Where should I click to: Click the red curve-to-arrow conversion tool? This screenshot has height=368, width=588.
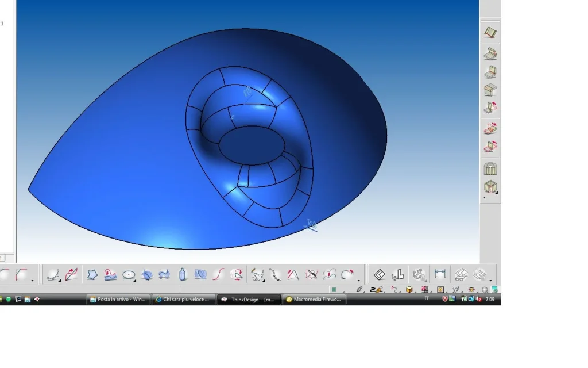pos(71,274)
